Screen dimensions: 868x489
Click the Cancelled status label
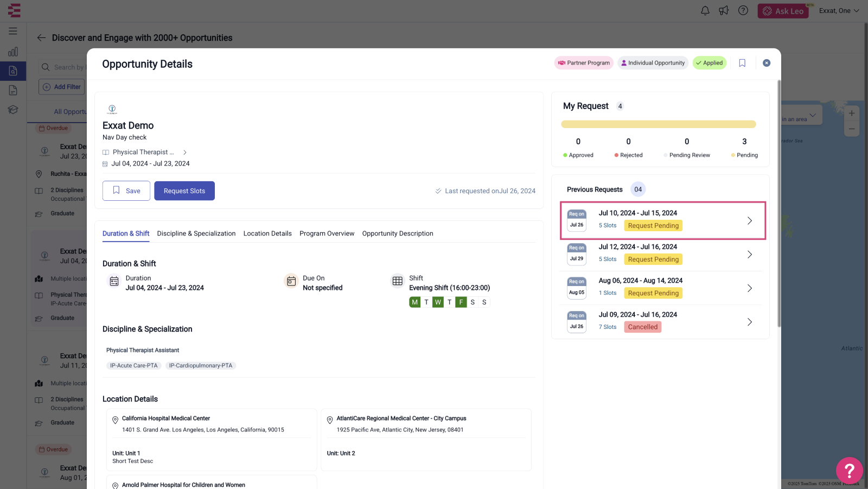coord(643,327)
